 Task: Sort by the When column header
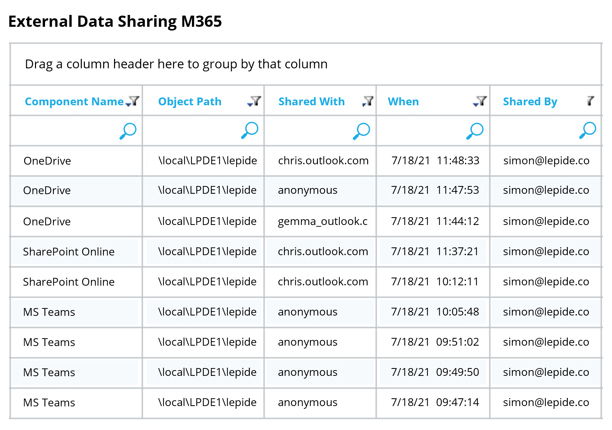pos(404,101)
